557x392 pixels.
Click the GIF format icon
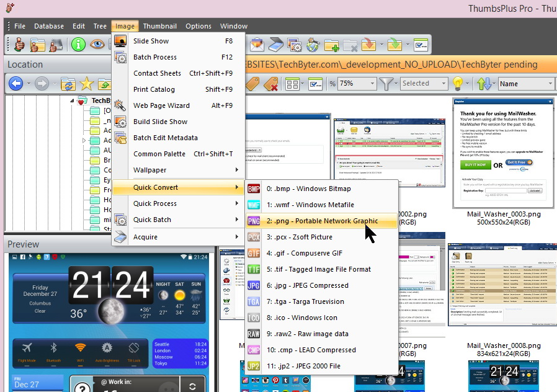254,253
